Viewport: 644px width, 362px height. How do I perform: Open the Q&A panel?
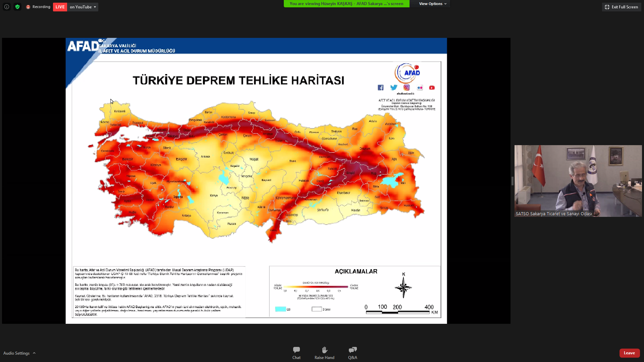tap(353, 353)
